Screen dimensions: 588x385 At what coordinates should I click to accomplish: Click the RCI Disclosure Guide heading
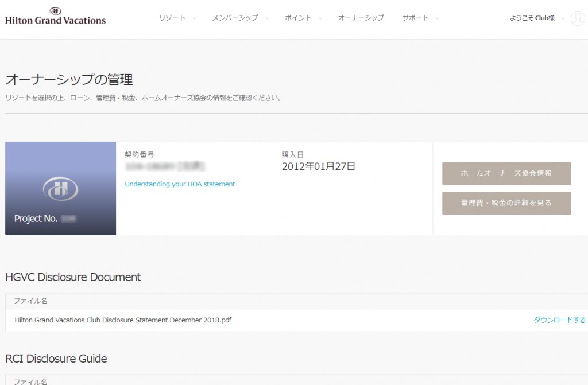coord(56,359)
